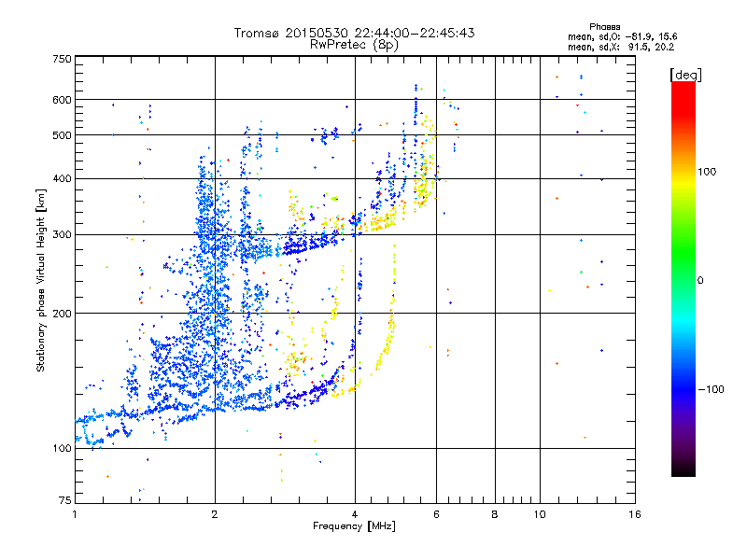
Task: Click y-axis tick label '600'
Action: coord(62,100)
